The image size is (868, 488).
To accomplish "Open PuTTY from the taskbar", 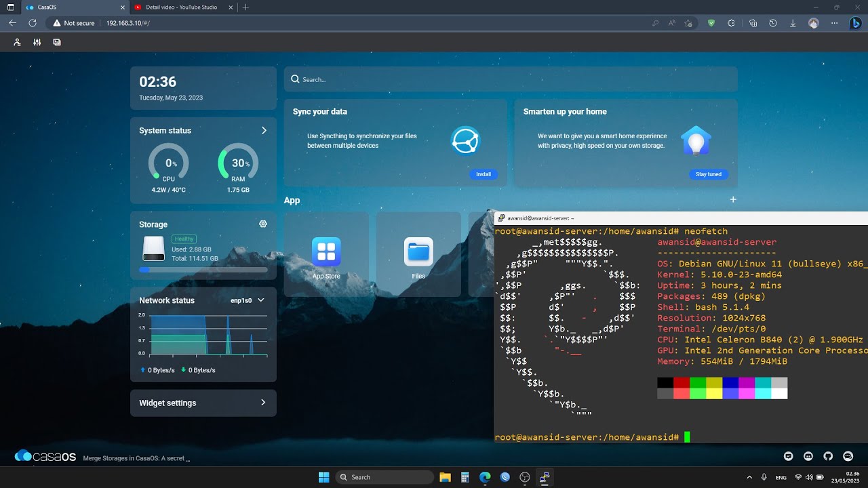I will tap(545, 477).
